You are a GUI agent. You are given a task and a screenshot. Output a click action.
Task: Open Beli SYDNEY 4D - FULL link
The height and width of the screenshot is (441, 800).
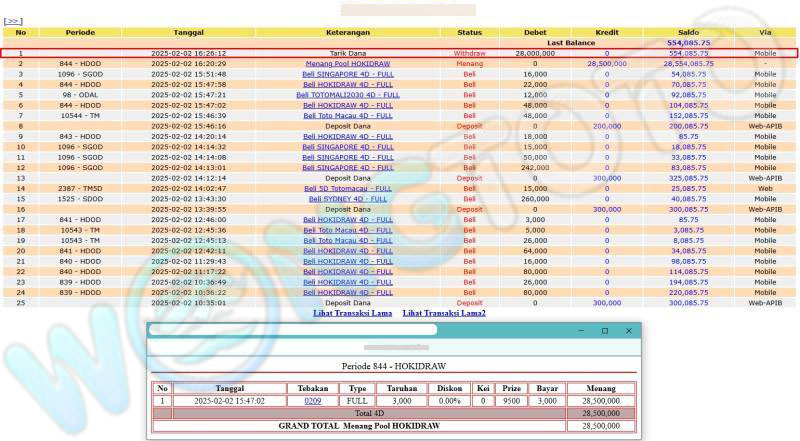pos(347,198)
